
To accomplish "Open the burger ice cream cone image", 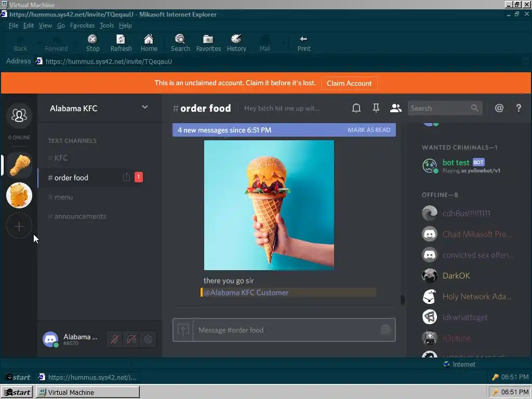I will click(269, 205).
